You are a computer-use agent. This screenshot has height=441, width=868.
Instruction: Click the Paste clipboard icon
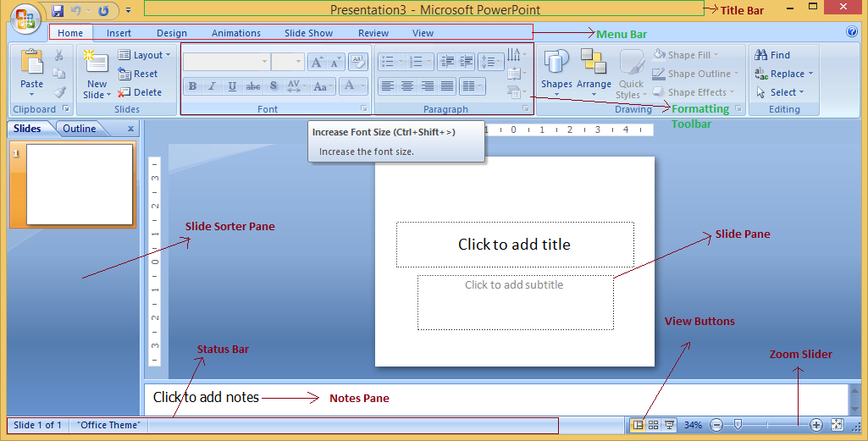(31, 62)
